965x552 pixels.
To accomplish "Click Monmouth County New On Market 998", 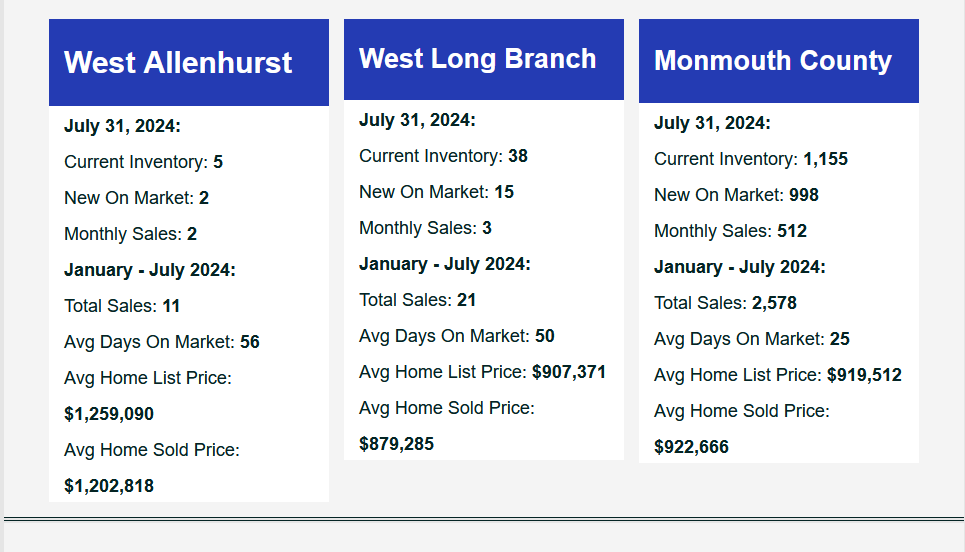I will coord(804,194).
